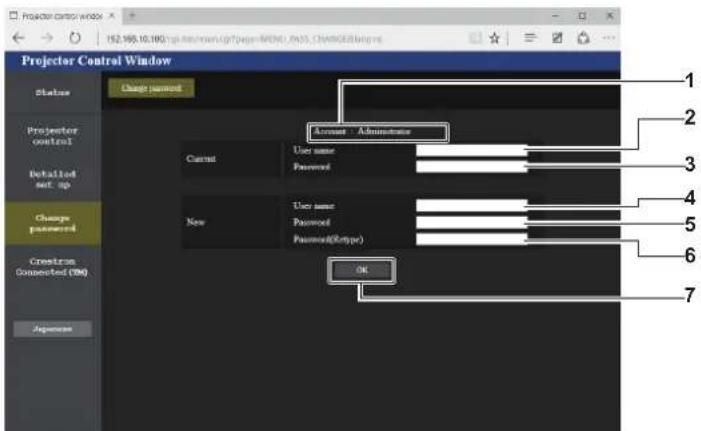Select Change password in sidebar
Screen dimensions: 701x431
point(53,223)
